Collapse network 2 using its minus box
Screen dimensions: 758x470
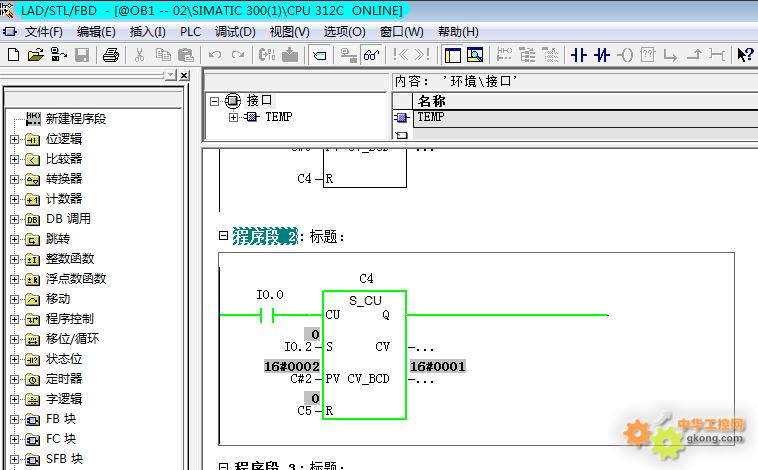223,236
